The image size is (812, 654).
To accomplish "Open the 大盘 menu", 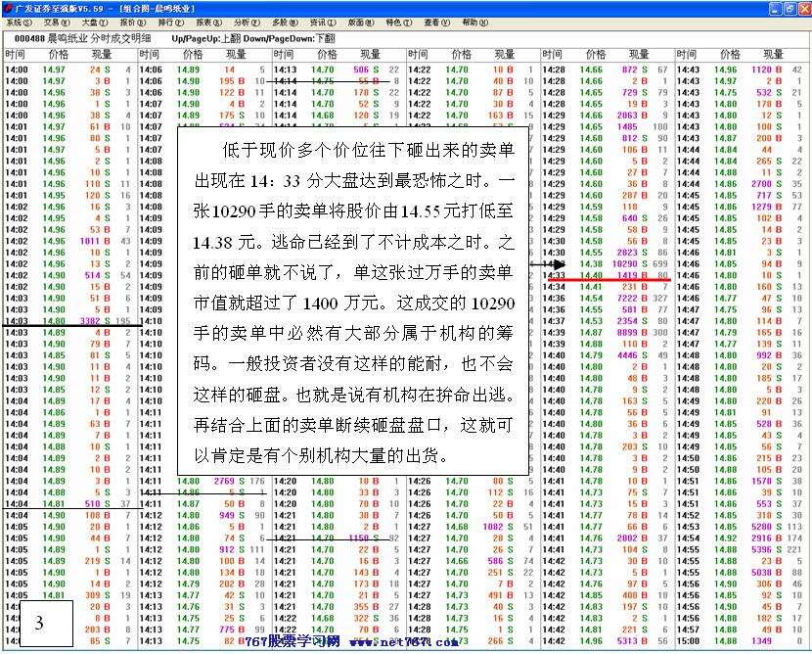I will pyautogui.click(x=94, y=23).
